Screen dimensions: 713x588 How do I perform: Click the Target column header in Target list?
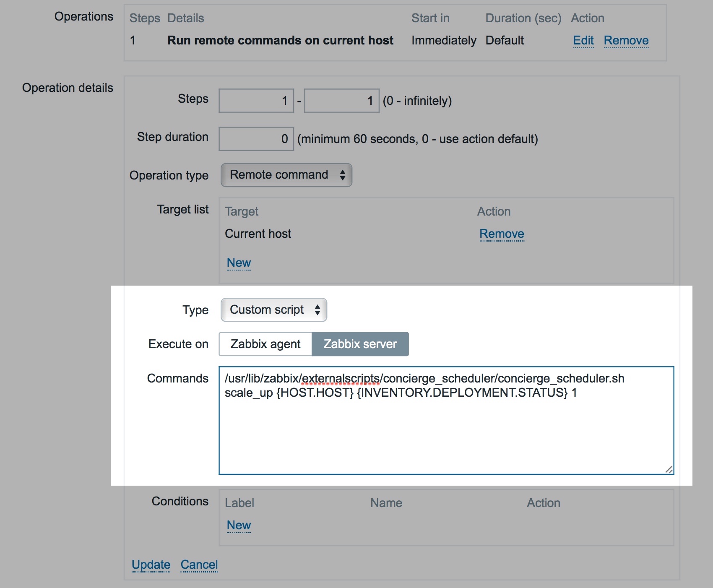[242, 211]
